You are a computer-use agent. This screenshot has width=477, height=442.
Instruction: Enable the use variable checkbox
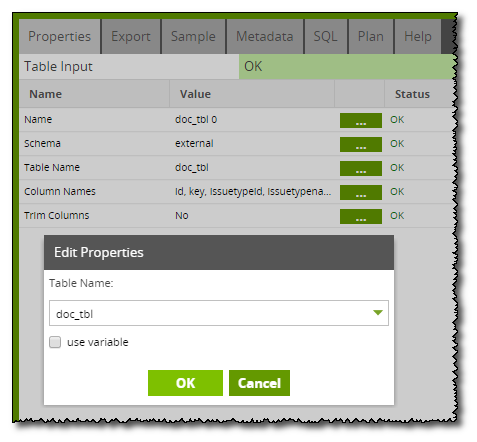pyautogui.click(x=55, y=342)
